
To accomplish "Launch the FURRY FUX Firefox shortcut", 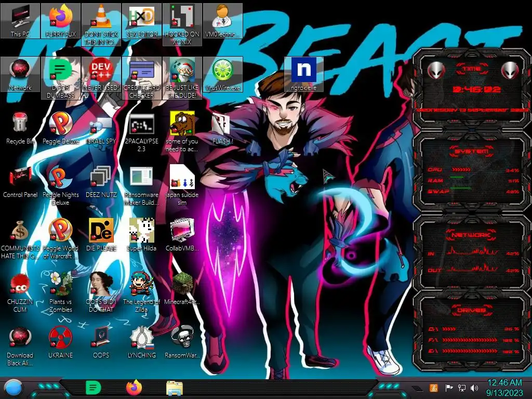I will (61, 21).
